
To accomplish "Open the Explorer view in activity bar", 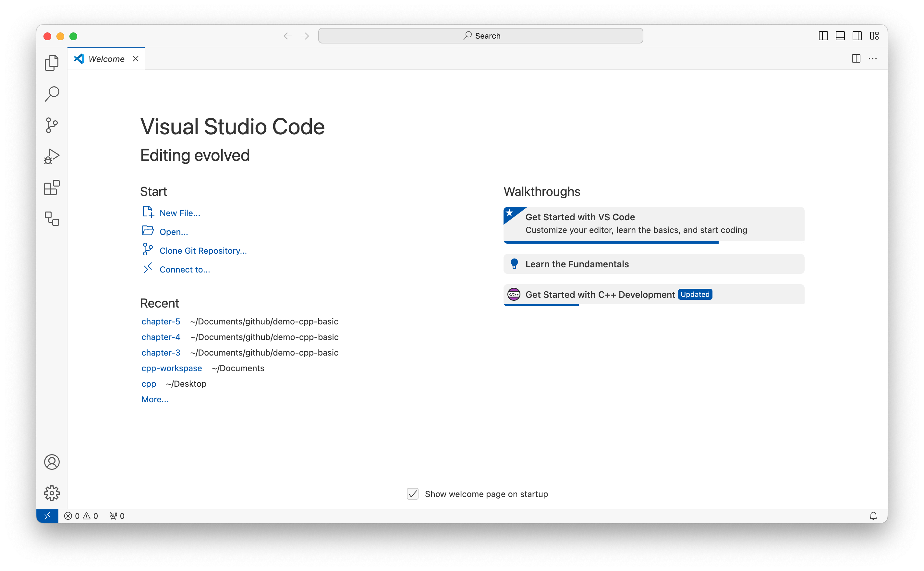I will (x=52, y=63).
